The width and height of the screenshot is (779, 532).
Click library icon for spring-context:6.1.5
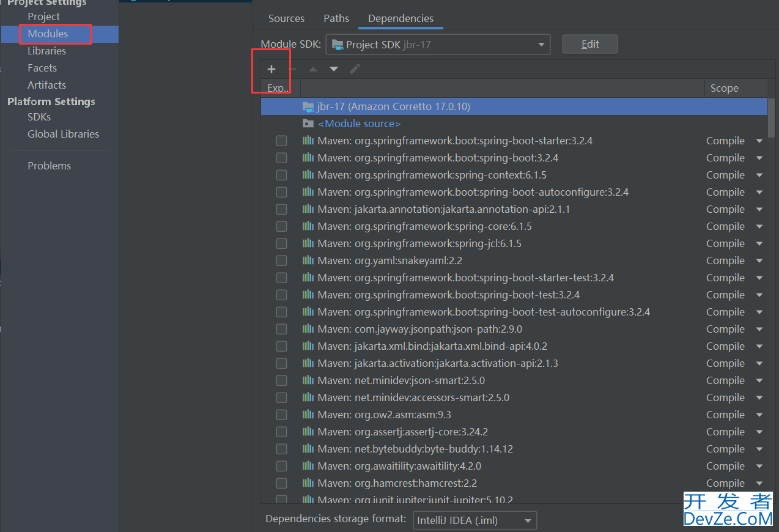(308, 175)
